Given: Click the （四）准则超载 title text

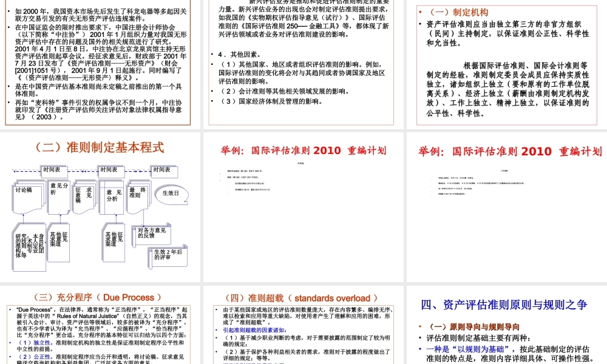Looking at the screenshot, I should (x=302, y=298).
